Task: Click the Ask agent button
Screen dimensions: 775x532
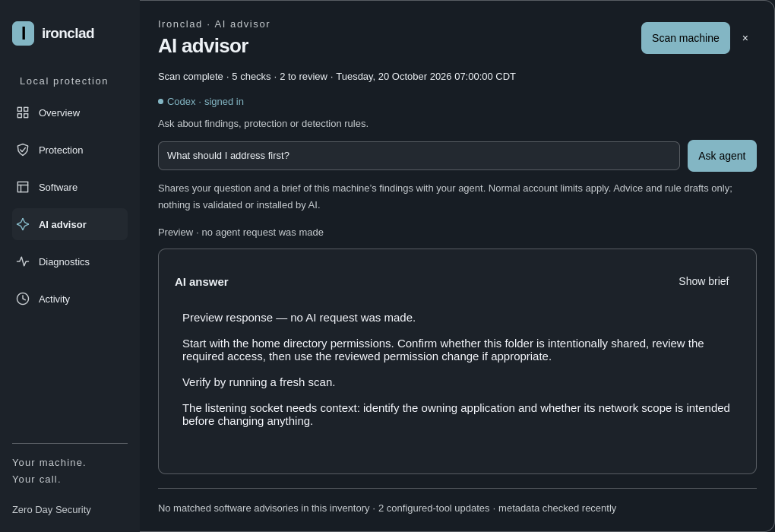Action: coord(722,156)
